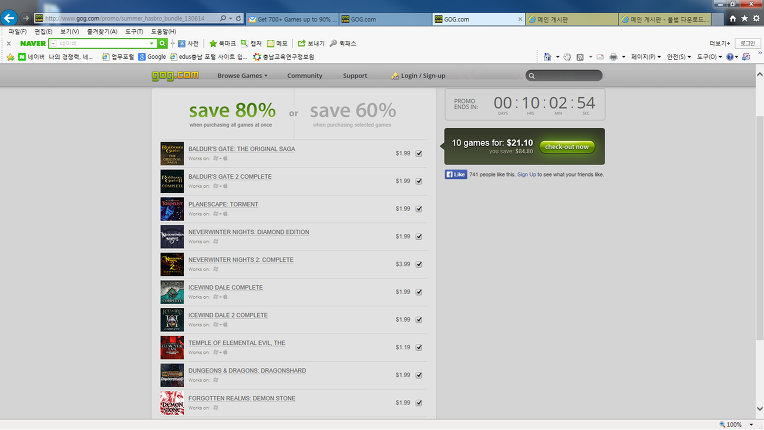The width and height of the screenshot is (764, 430).
Task: Click the Naver 보내기 send tool
Action: coord(311,43)
